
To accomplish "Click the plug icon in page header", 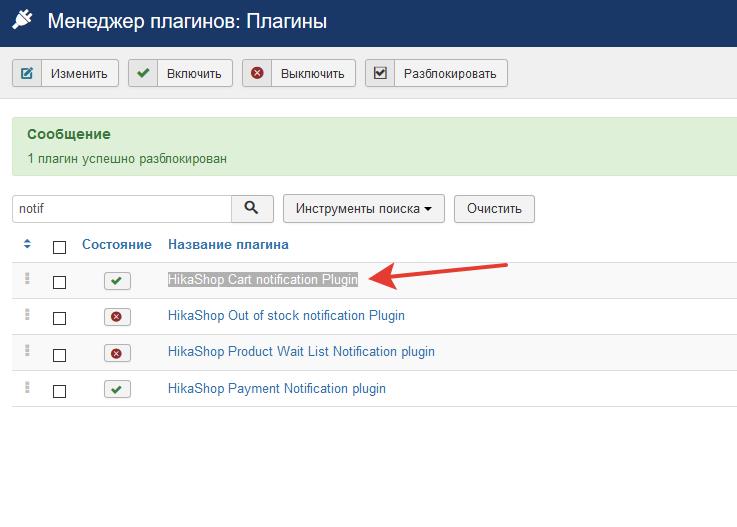I will [23, 20].
